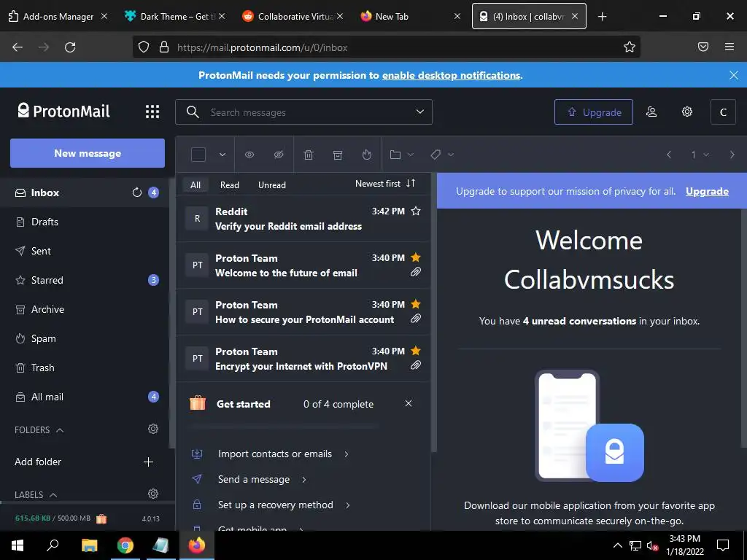Switch to the Read filter tab

pyautogui.click(x=230, y=184)
